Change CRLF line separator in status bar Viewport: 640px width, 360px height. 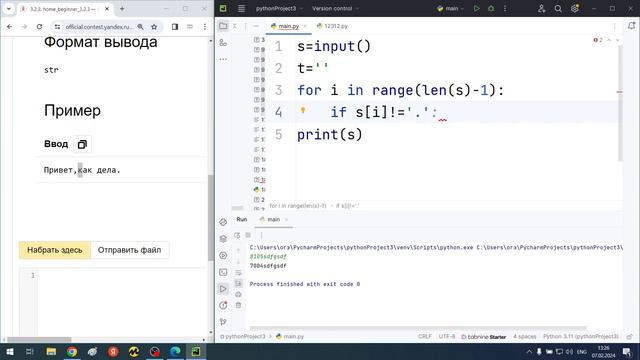(424, 337)
